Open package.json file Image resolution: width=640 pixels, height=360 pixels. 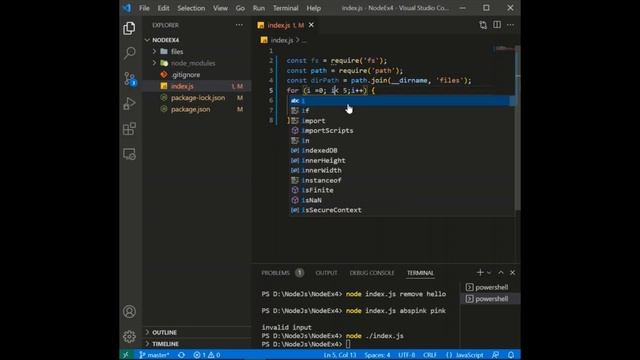pyautogui.click(x=198, y=109)
